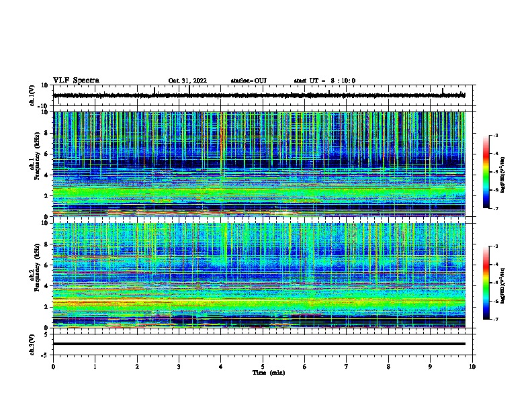Click time axis tick label "7"
The width and height of the screenshot is (532, 411).
click(347, 367)
